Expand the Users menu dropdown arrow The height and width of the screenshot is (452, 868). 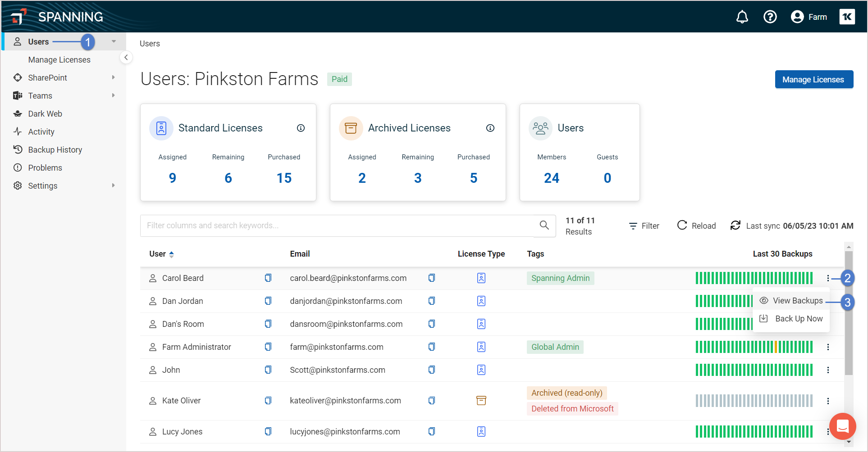[x=114, y=41]
